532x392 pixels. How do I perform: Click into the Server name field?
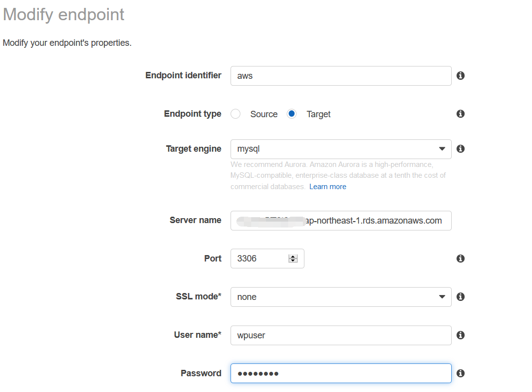tap(341, 221)
